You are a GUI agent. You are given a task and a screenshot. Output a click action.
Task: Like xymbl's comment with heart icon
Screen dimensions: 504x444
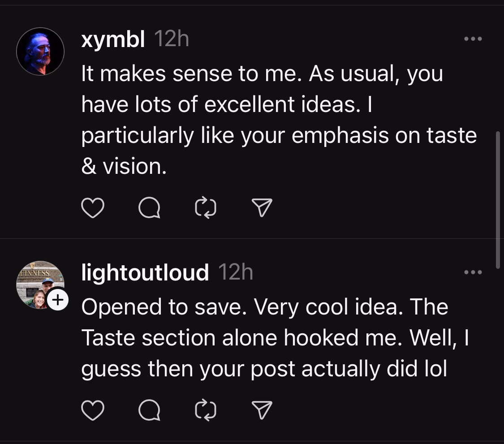(93, 208)
